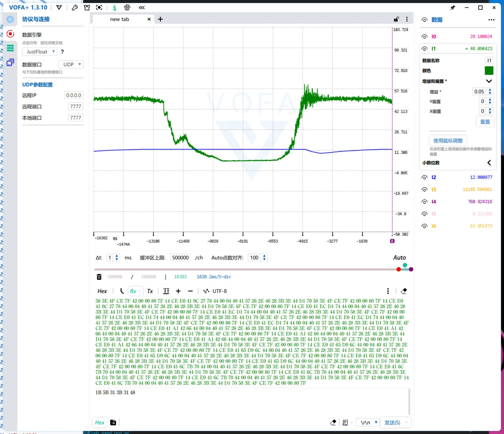This screenshot has width=504, height=434.
Task: Close the new tab tab
Action: click(149, 19)
